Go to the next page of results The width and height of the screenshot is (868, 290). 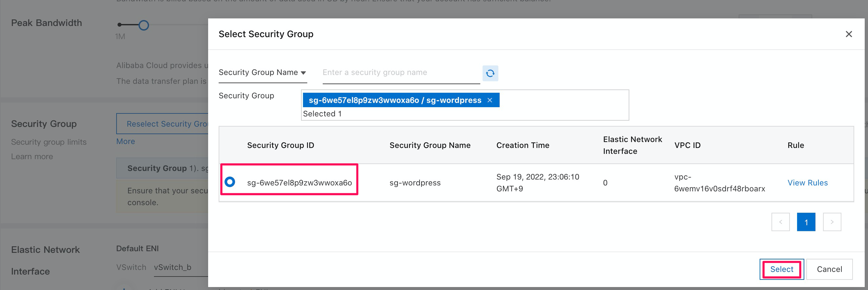(832, 222)
